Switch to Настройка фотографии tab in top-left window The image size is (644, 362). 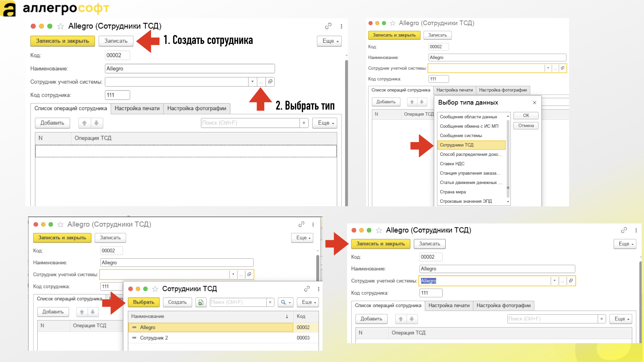197,109
